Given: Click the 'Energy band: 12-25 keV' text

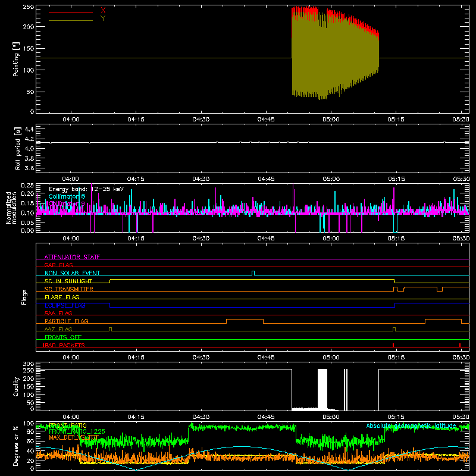Looking at the screenshot, I should click(86, 189).
